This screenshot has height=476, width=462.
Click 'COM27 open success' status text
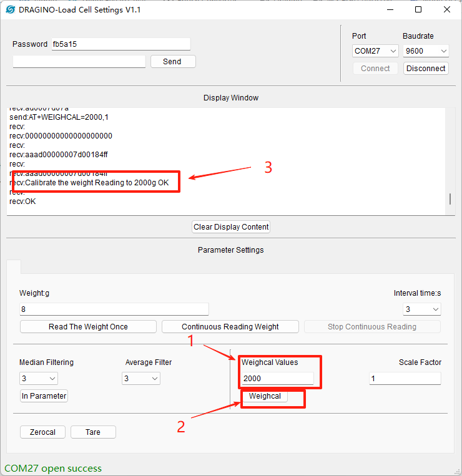(53, 469)
